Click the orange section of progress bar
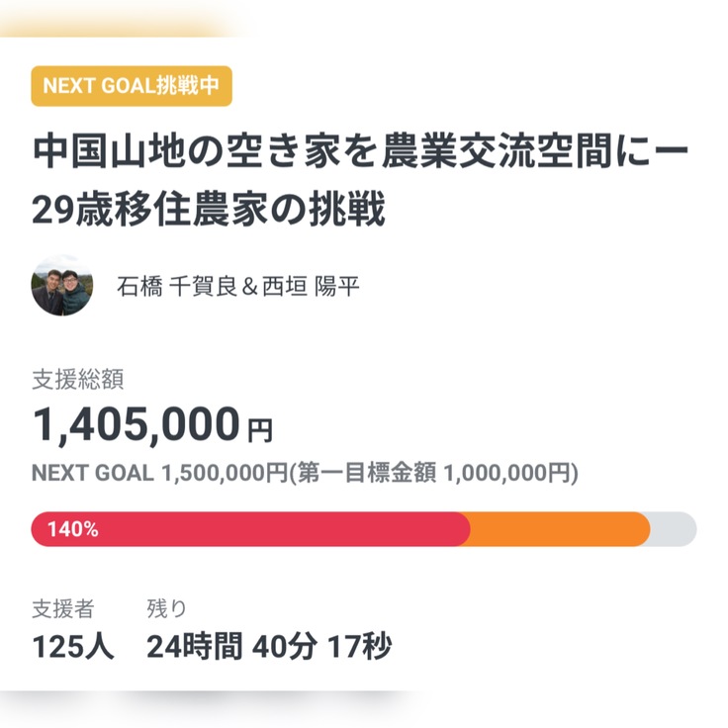The image size is (728, 728). pyautogui.click(x=559, y=529)
